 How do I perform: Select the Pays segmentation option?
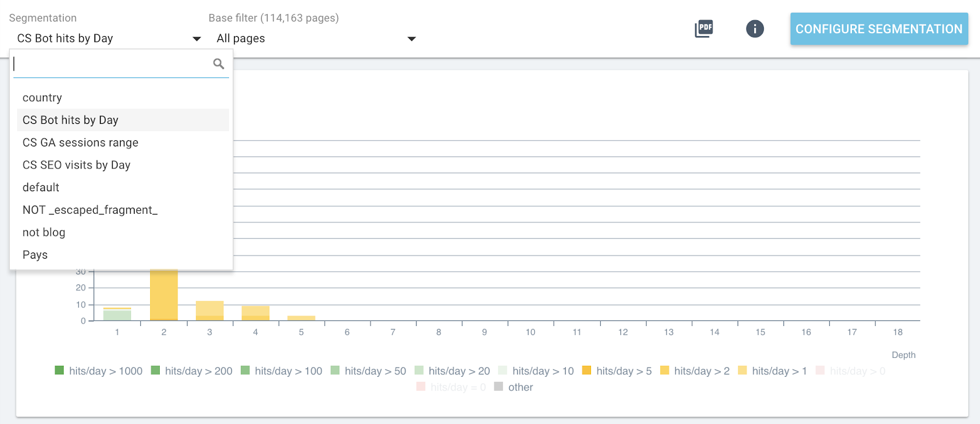(x=35, y=255)
